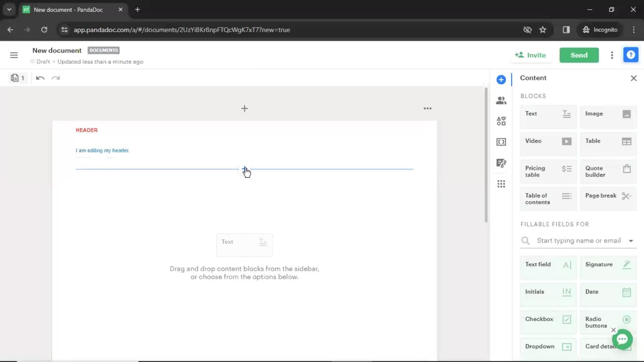Click the Initials fillable field icon

point(566,292)
